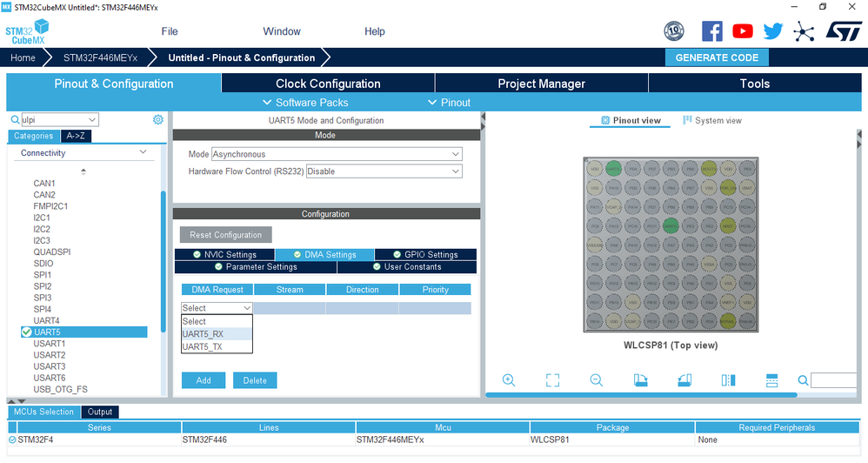Click the STM32CubeMX logo
Image resolution: width=868 pixels, height=463 pixels.
[27, 32]
